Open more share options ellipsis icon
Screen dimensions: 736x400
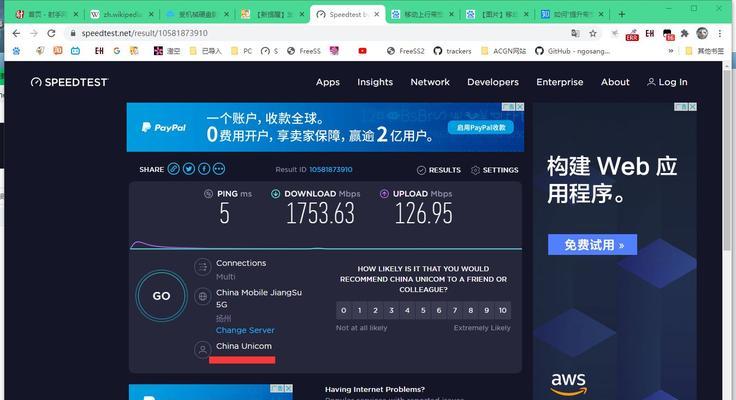coord(219,169)
